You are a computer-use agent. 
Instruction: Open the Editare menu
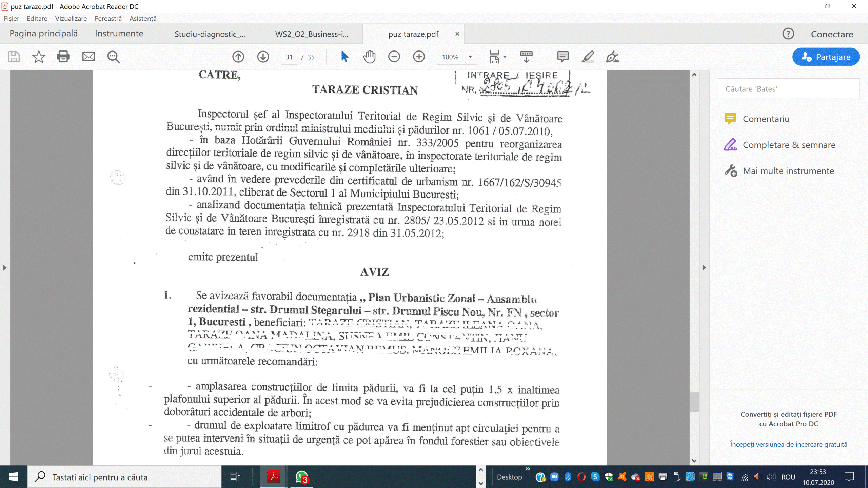[x=37, y=18]
